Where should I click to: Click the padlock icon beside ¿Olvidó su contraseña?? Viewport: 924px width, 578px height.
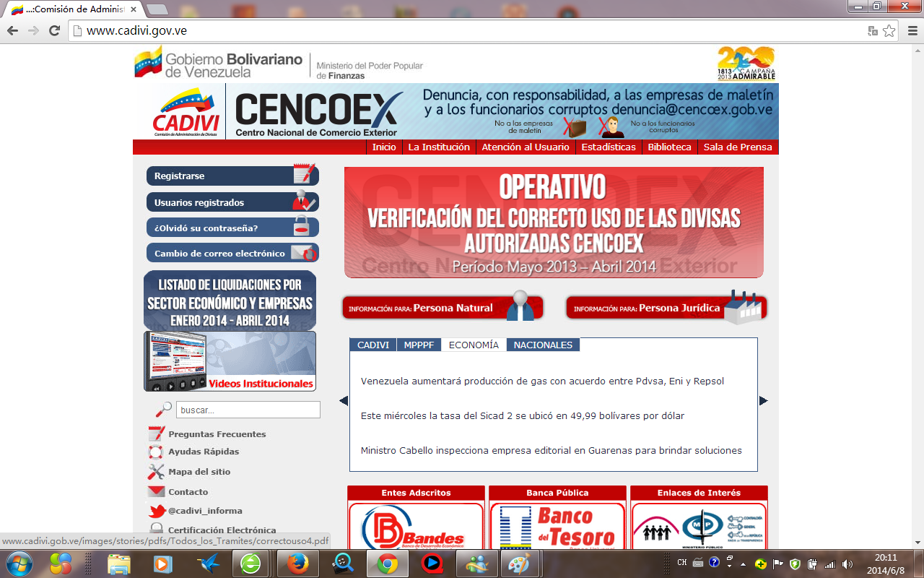(x=302, y=227)
